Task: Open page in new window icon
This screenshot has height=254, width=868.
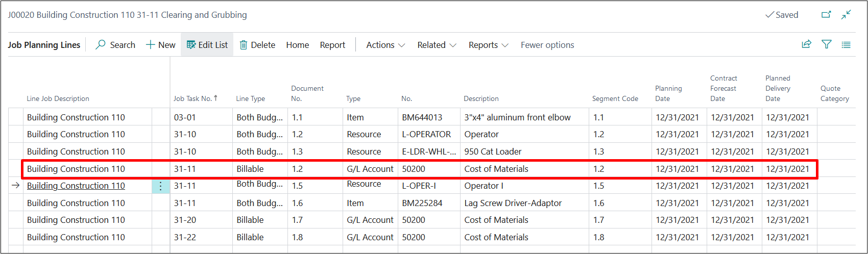Action: (826, 15)
